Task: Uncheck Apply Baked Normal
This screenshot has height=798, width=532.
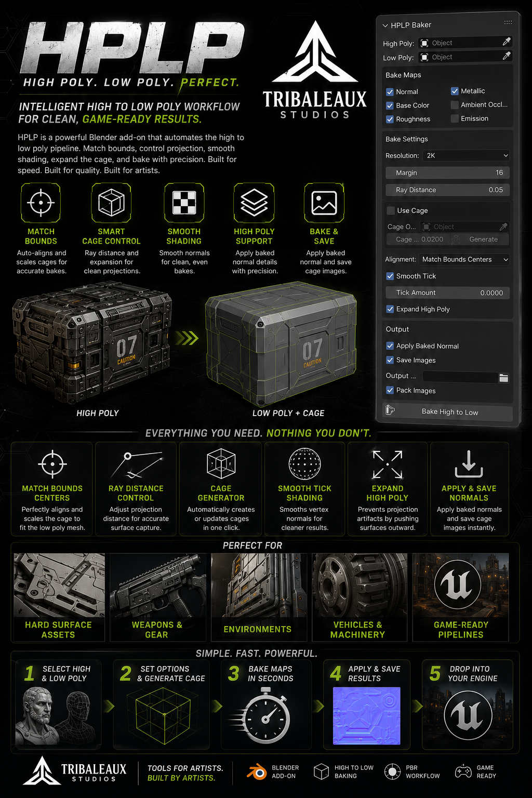Action: (390, 346)
